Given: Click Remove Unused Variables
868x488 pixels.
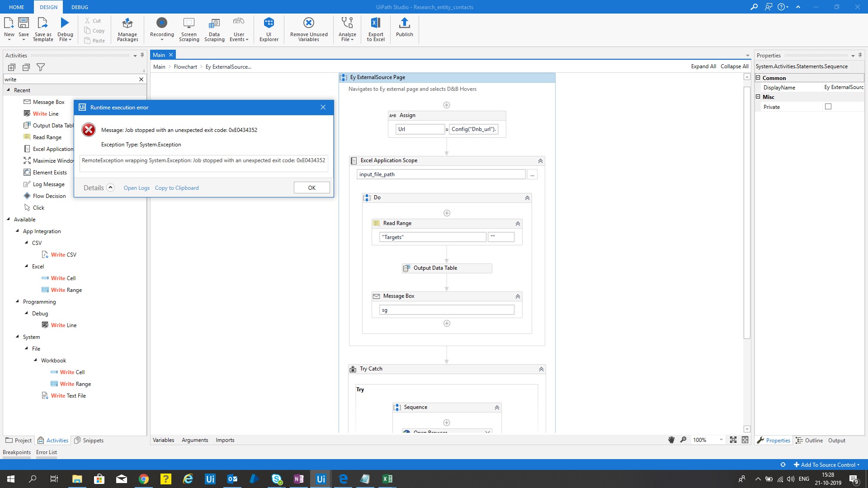Looking at the screenshot, I should 309,29.
